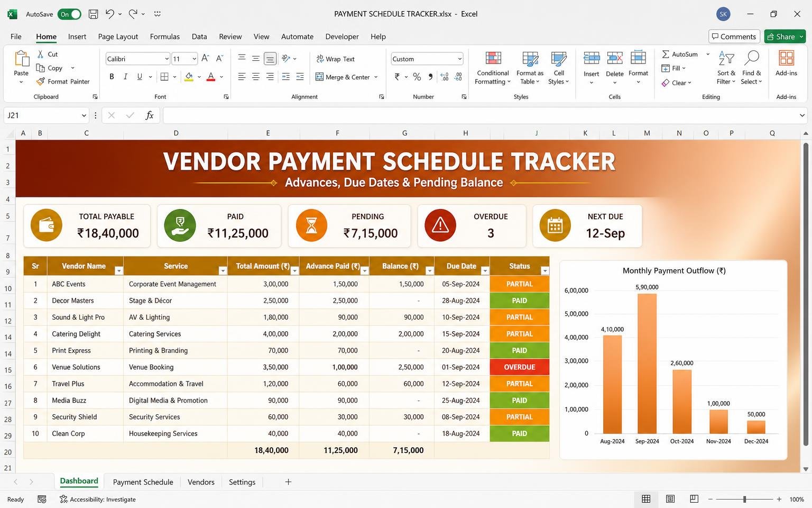Open the File menu
The height and width of the screenshot is (508, 812).
coord(16,37)
